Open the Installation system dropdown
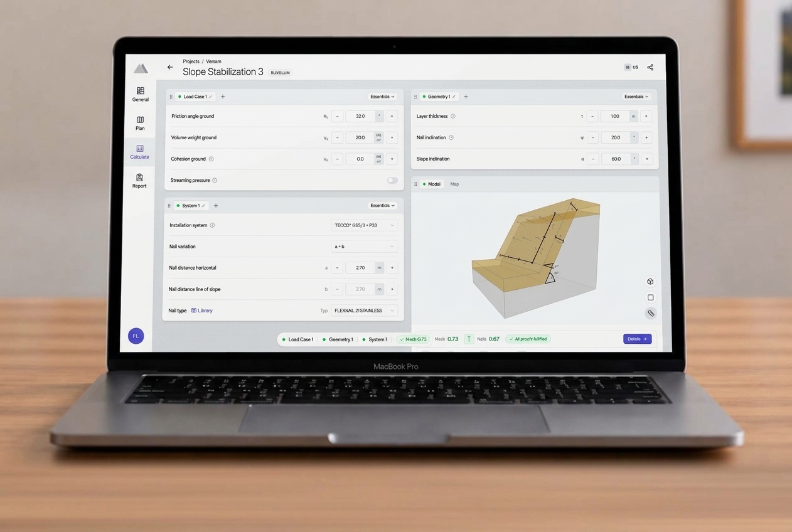 [364, 225]
